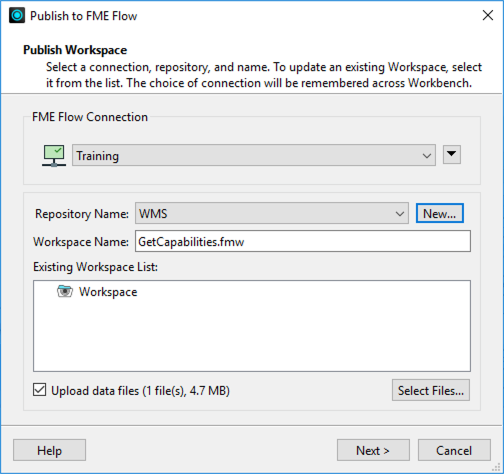This screenshot has width=504, height=474.
Task: Click the Upload data files label text
Action: 140,391
